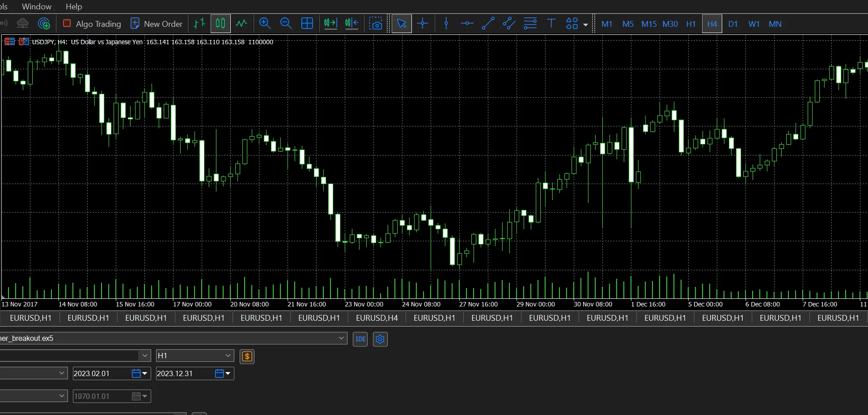Expand arrow next to end date calendar
868x415 pixels.
(228, 373)
